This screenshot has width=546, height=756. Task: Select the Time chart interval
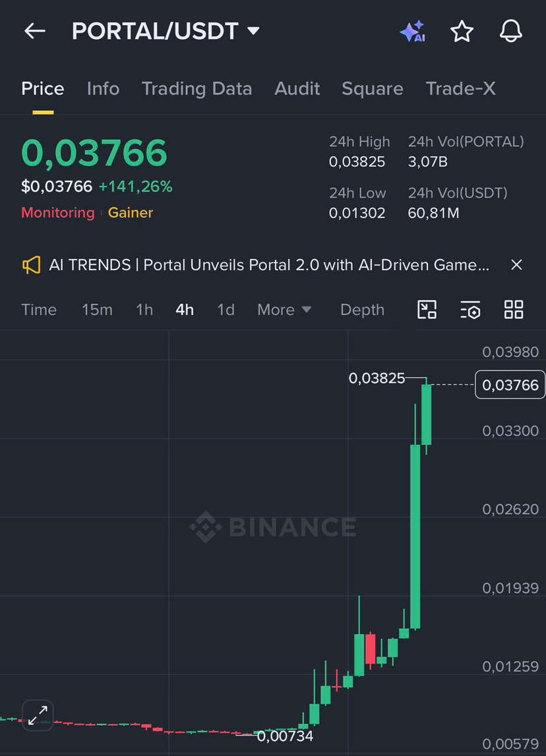[39, 310]
